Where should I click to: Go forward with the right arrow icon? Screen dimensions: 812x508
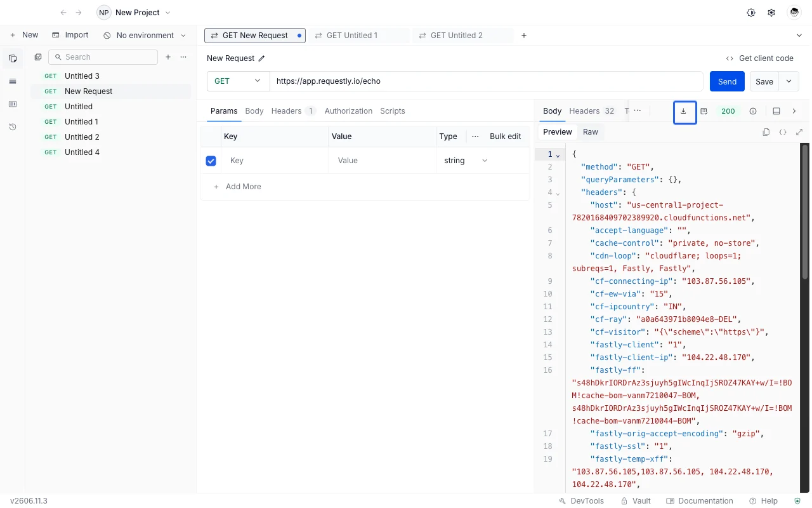(x=79, y=13)
